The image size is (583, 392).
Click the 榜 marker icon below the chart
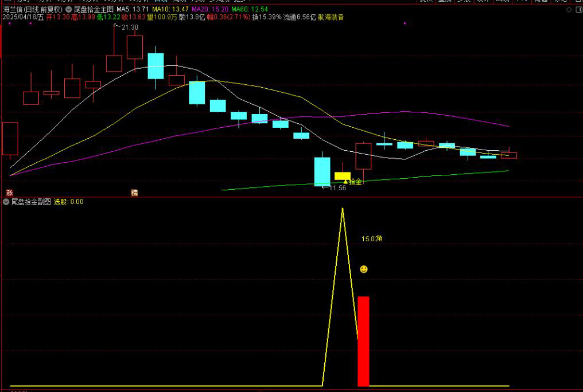pyautogui.click(x=134, y=193)
